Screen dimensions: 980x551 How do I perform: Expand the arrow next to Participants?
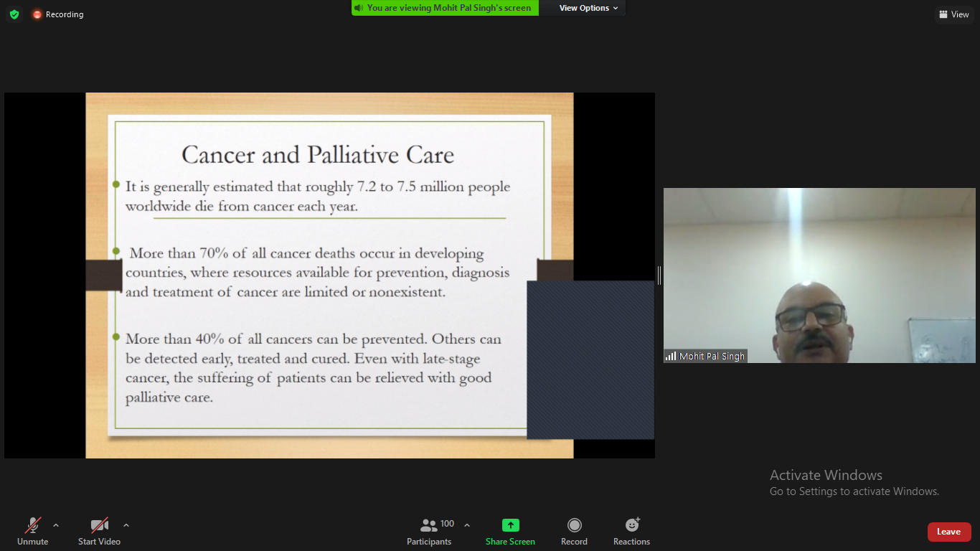[x=467, y=525]
